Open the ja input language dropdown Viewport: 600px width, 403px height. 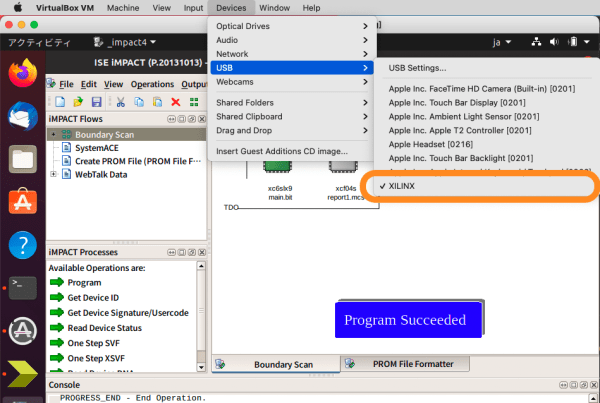coord(502,42)
